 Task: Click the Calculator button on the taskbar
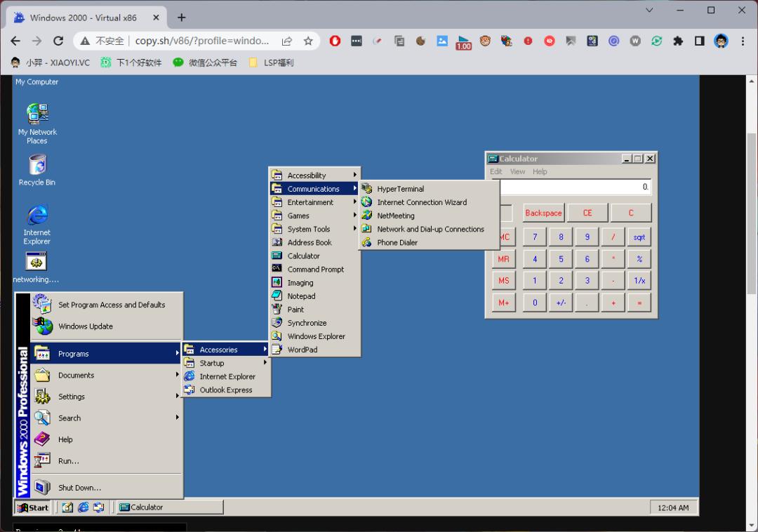click(x=168, y=507)
